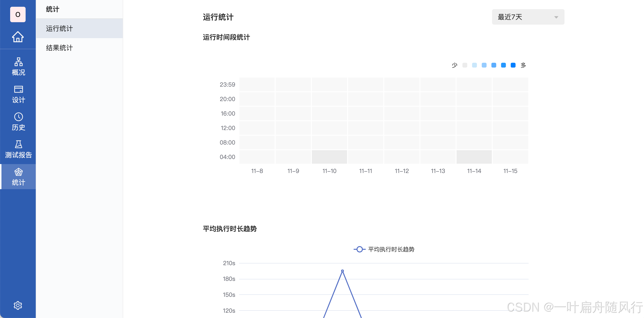Click the O avatar at the top left
The image size is (644, 318).
tap(18, 14)
